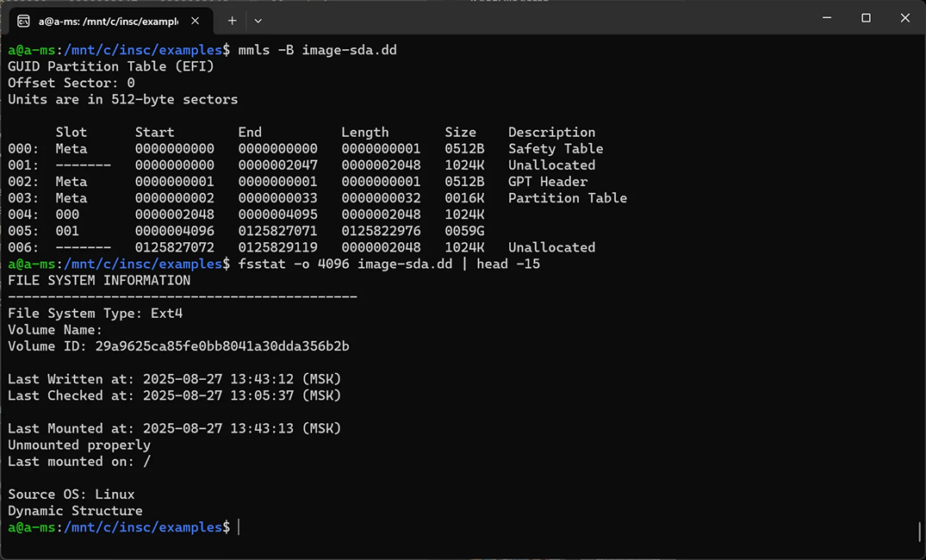926x560 pixels.
Task: Click 'Unmounted properly' line
Action: point(79,445)
